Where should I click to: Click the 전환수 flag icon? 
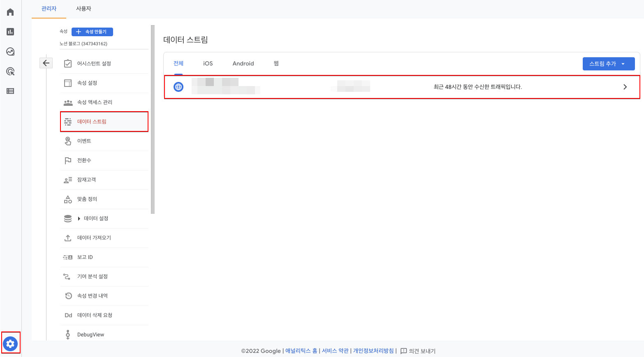pos(68,160)
